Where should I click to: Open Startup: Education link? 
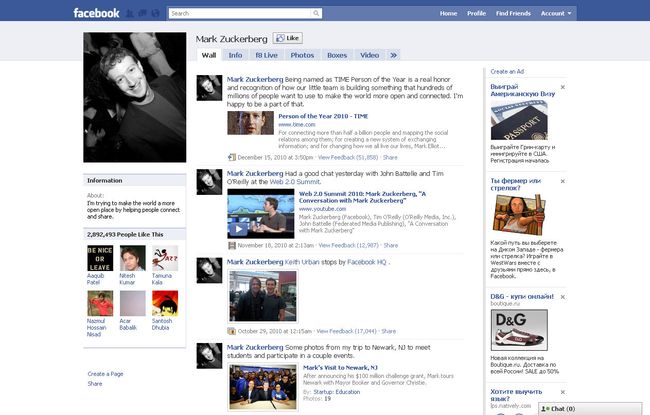click(x=337, y=392)
